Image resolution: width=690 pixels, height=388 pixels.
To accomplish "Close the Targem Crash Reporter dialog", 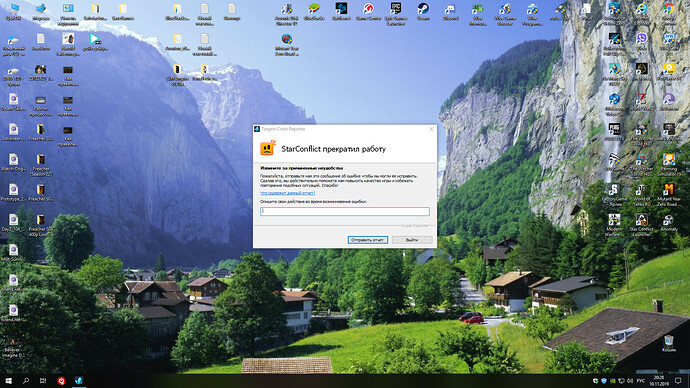I will tap(431, 129).
